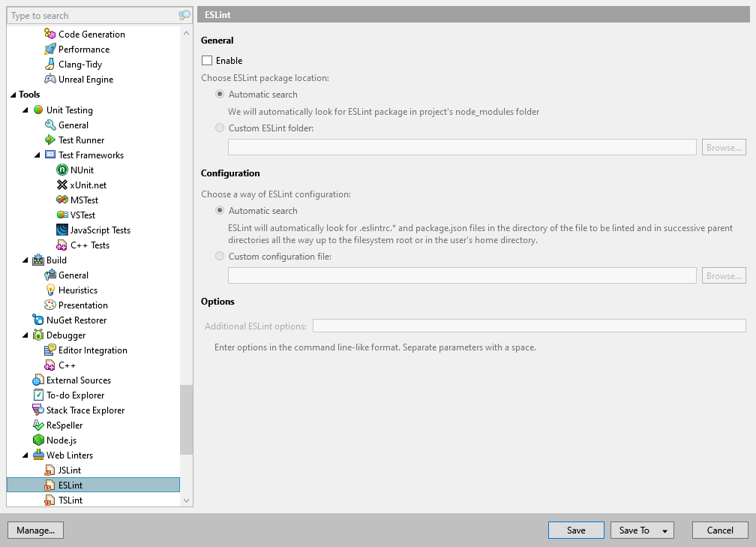Click the Editor Integration icon

[50, 350]
